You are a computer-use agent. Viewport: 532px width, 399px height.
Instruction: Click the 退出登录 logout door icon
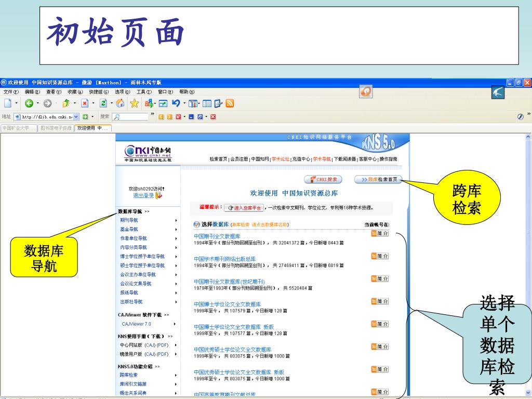159,195
